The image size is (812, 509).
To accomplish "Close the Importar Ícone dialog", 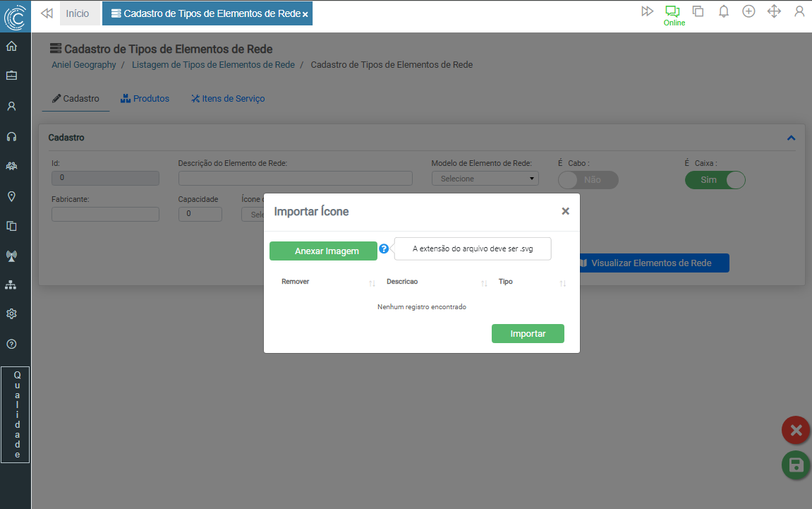I will pos(565,211).
